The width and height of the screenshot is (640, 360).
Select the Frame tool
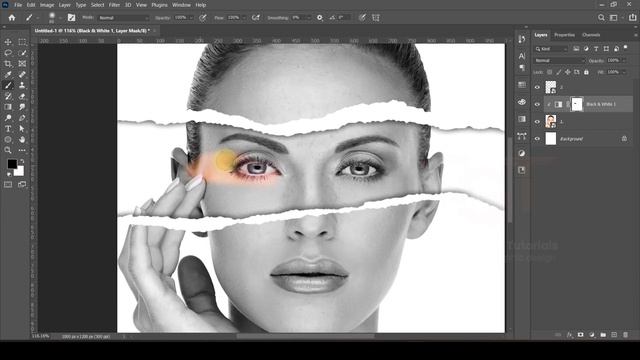coord(22,64)
